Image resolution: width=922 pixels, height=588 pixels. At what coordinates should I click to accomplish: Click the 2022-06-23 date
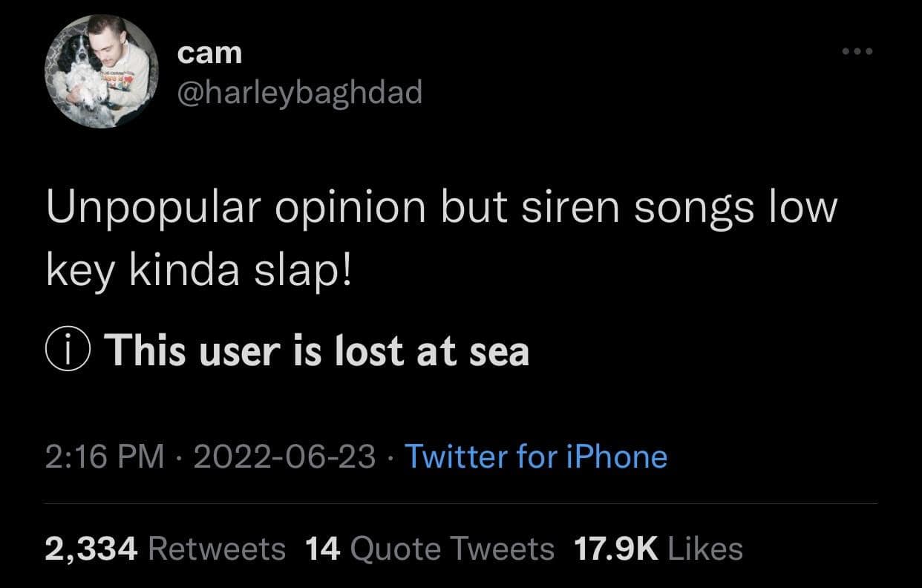[x=284, y=456]
